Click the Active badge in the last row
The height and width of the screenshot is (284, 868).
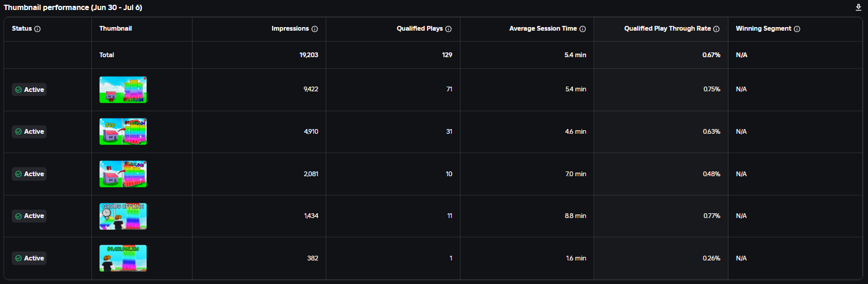29,258
